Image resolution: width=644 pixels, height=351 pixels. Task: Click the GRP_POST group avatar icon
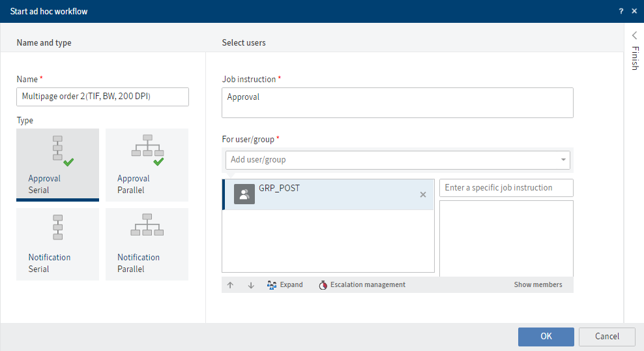pyautogui.click(x=244, y=194)
